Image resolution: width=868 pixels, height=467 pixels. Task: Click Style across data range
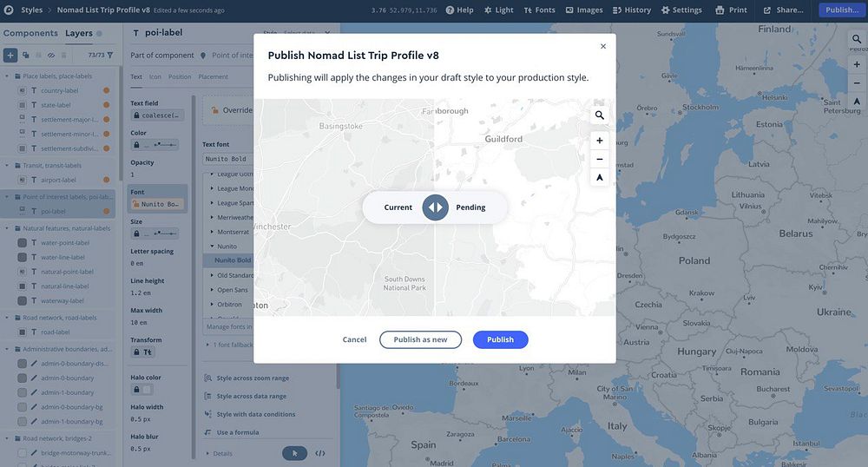tap(246, 396)
